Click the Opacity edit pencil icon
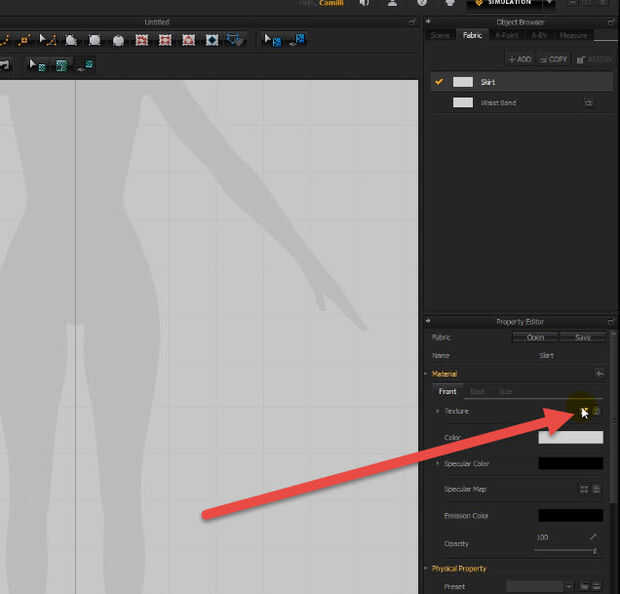 click(593, 537)
